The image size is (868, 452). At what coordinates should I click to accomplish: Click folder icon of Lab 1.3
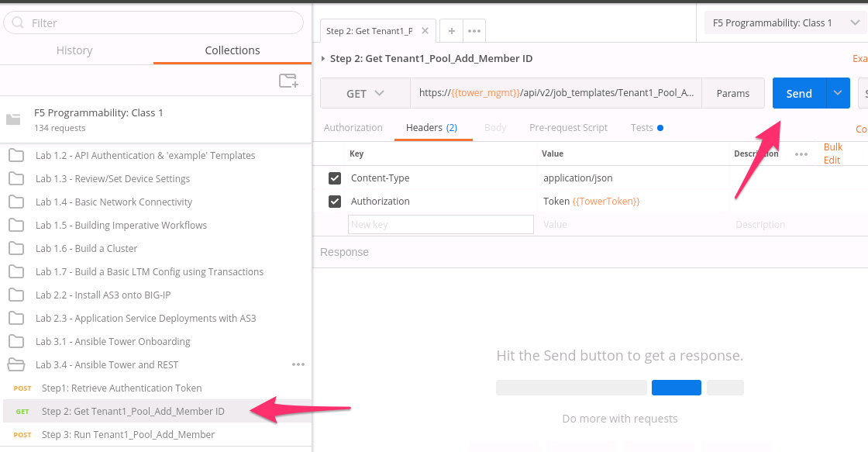coord(16,179)
